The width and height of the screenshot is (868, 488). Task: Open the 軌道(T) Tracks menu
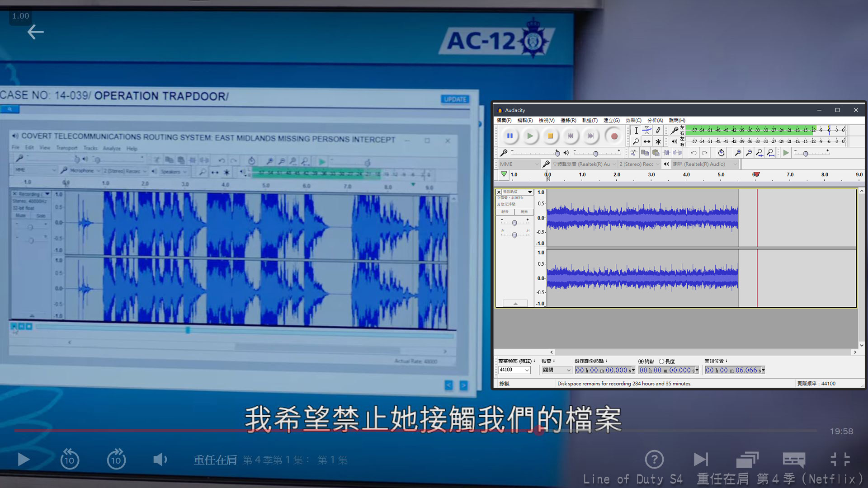tap(590, 120)
